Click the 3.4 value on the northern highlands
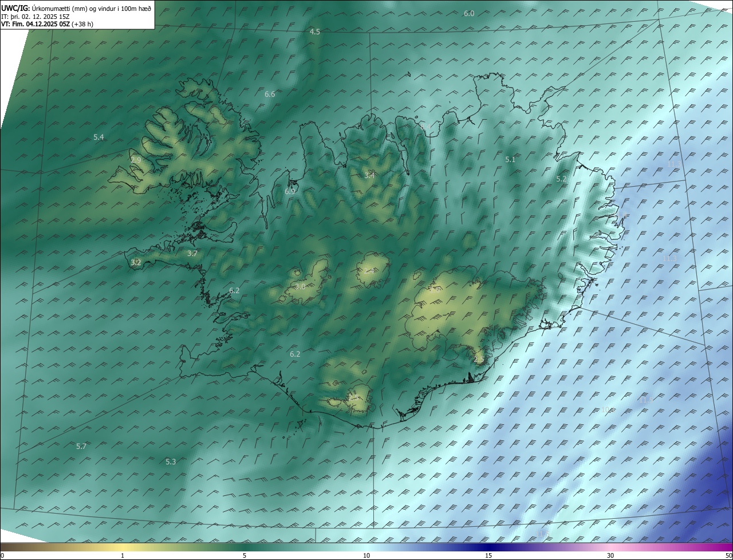This screenshot has height=560, width=733. (369, 176)
